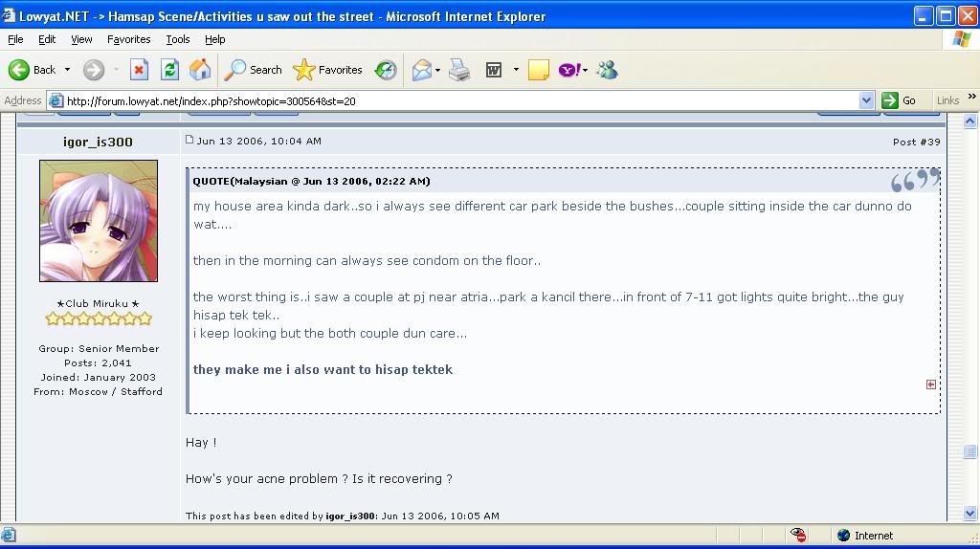This screenshot has width=980, height=549.
Task: Show browsing History
Action: pyautogui.click(x=386, y=70)
